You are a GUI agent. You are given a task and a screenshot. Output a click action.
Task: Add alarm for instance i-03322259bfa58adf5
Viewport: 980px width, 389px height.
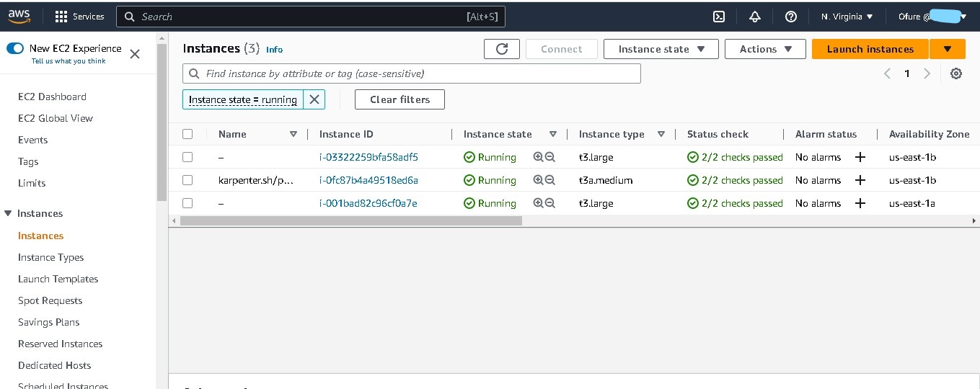(x=860, y=157)
